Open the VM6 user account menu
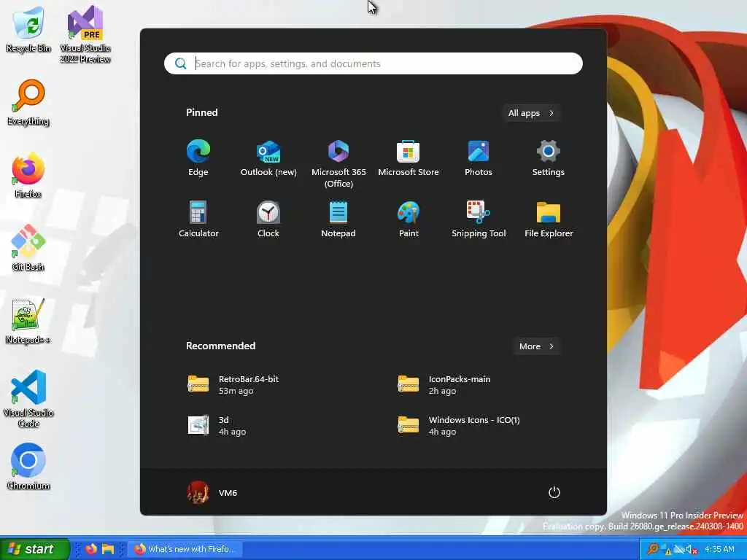 (212, 492)
